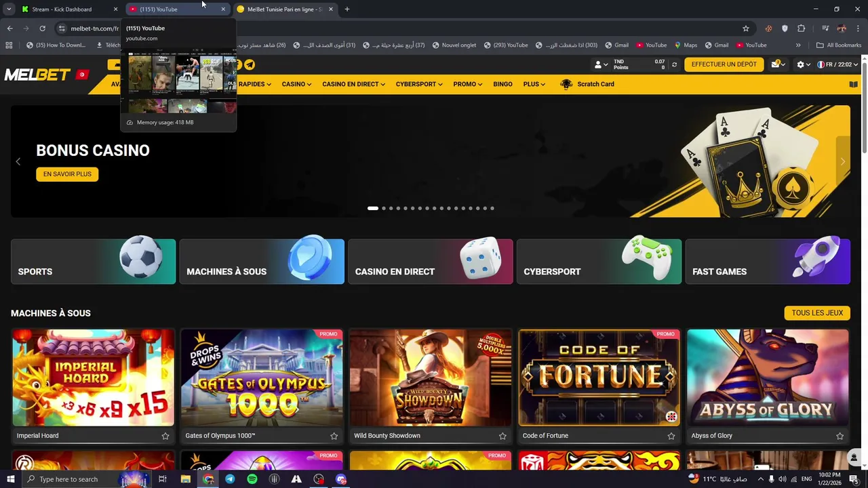Open Telegram from the taskbar
868x488 pixels.
[230, 479]
